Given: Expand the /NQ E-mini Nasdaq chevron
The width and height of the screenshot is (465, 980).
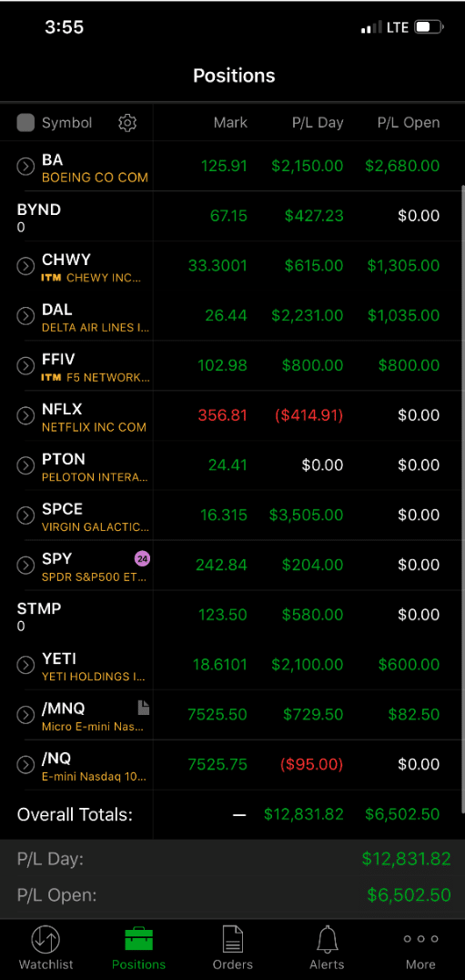Looking at the screenshot, I should click(25, 764).
